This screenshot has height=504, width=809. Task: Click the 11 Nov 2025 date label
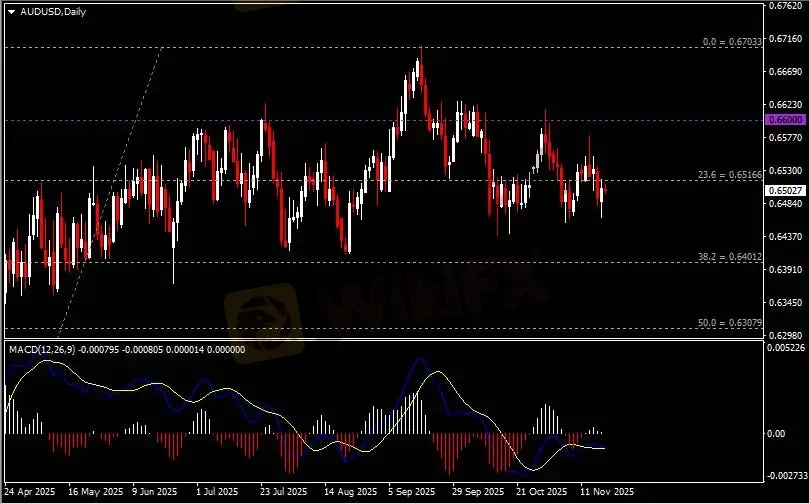(607, 491)
